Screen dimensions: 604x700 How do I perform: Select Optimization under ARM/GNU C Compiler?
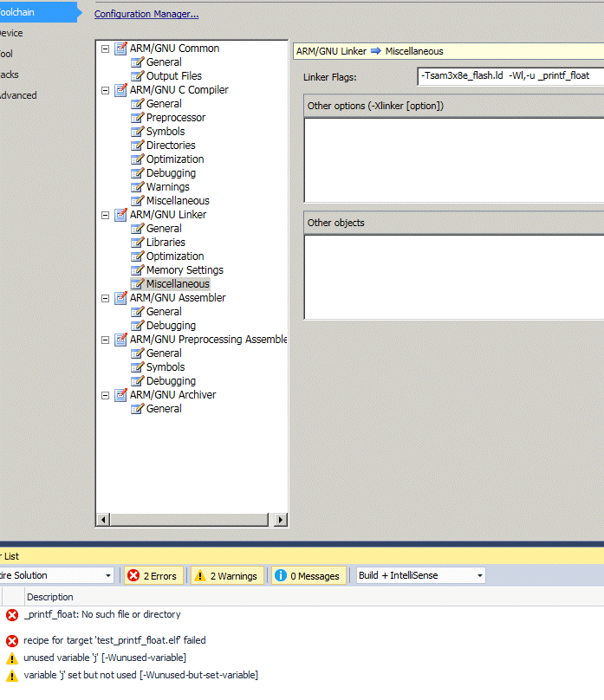[x=175, y=159]
